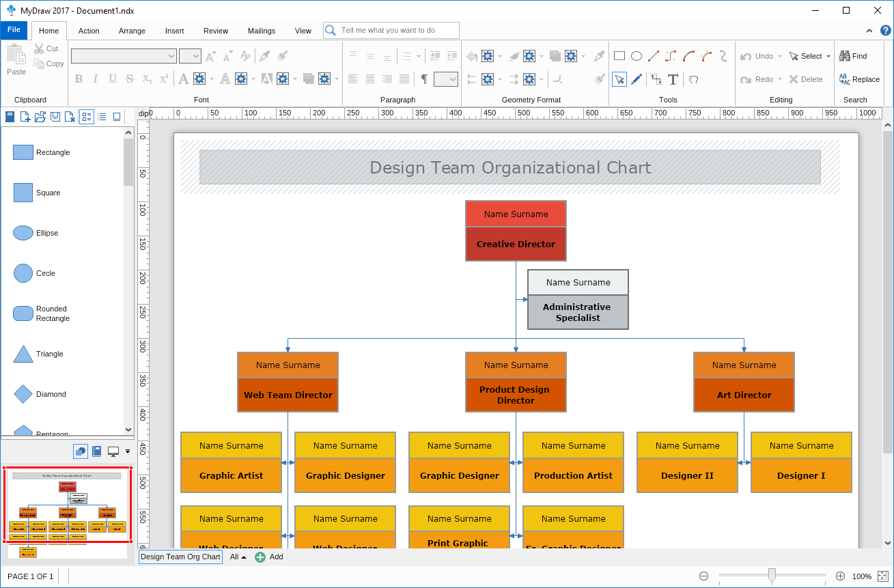Open the Undo history dropdown arrow
The image size is (894, 588).
[780, 56]
